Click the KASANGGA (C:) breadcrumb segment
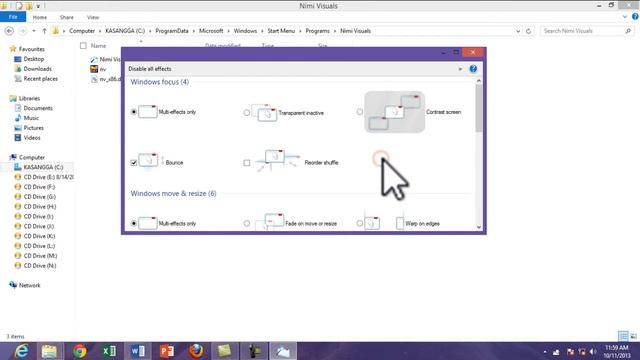 pos(125,31)
